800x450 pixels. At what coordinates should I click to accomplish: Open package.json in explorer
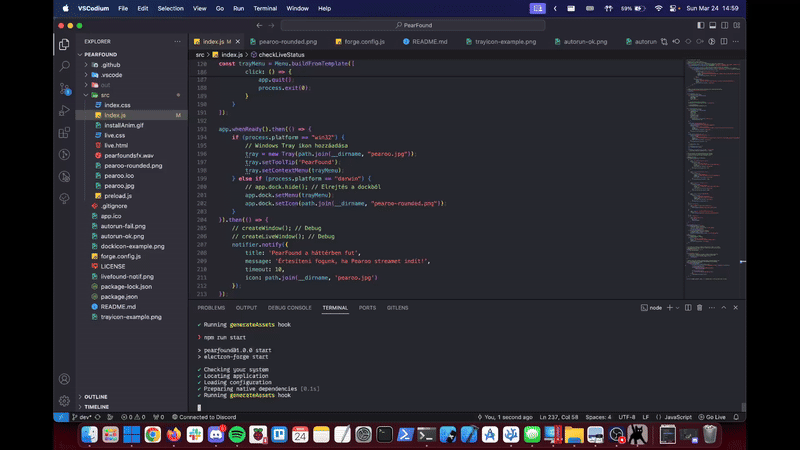pyautogui.click(x=132, y=296)
